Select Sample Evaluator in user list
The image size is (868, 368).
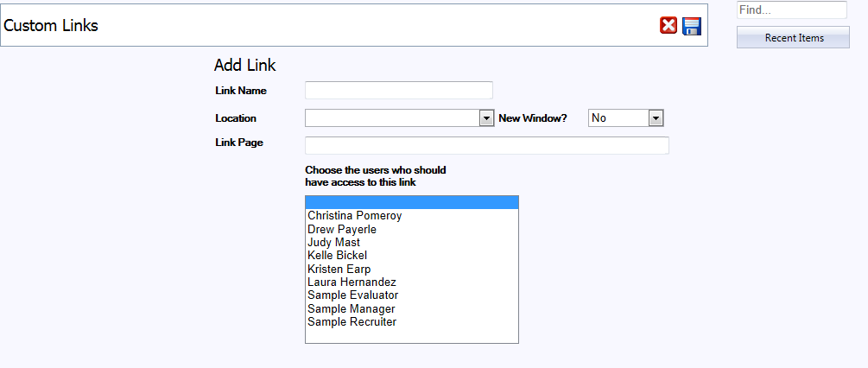(x=353, y=295)
